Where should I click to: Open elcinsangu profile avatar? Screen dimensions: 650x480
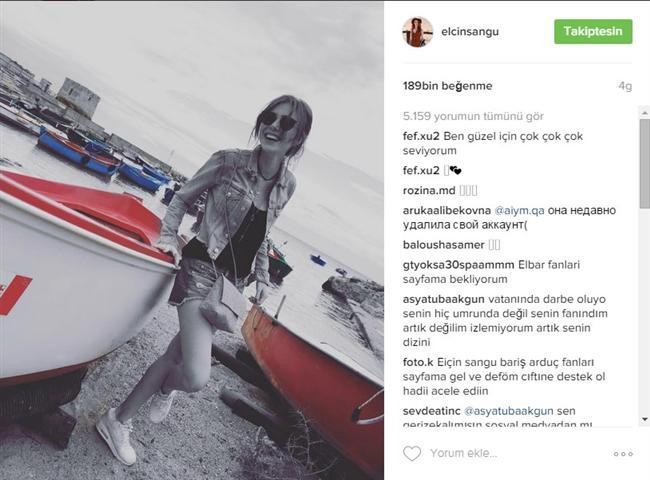417,32
